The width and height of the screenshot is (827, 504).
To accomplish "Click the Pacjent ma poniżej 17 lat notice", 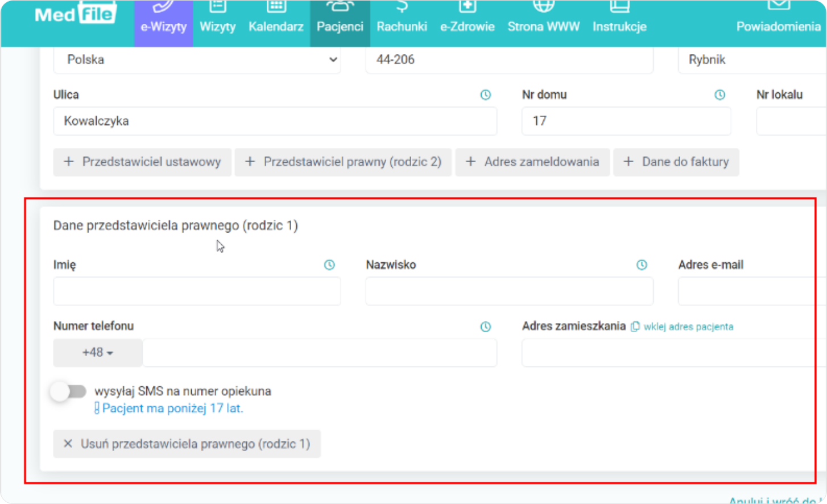I will coord(169,408).
